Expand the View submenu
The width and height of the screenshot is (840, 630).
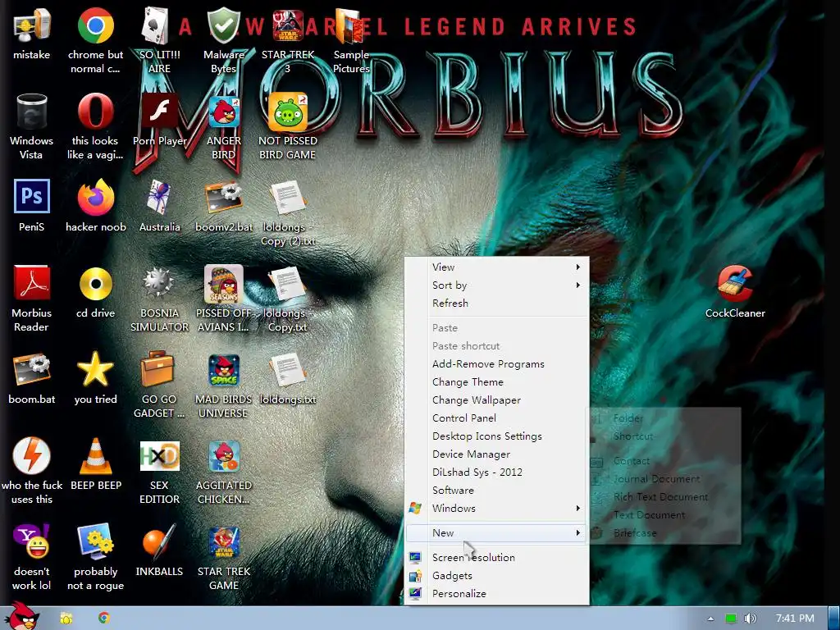pyautogui.click(x=496, y=267)
